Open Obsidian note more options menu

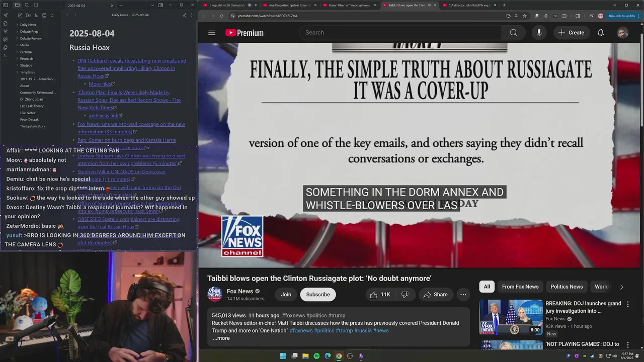pos(192,15)
